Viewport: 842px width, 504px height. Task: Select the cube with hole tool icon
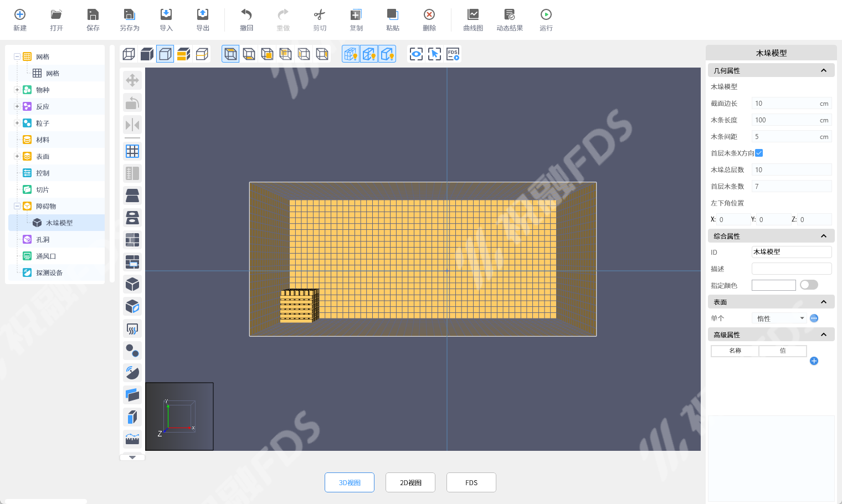pyautogui.click(x=132, y=306)
